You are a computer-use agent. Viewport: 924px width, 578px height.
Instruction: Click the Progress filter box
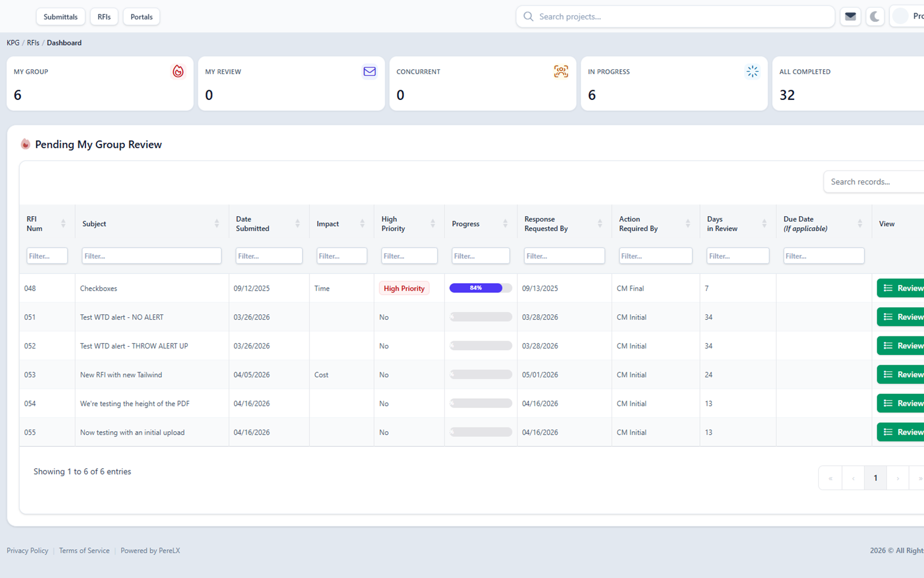tap(480, 256)
